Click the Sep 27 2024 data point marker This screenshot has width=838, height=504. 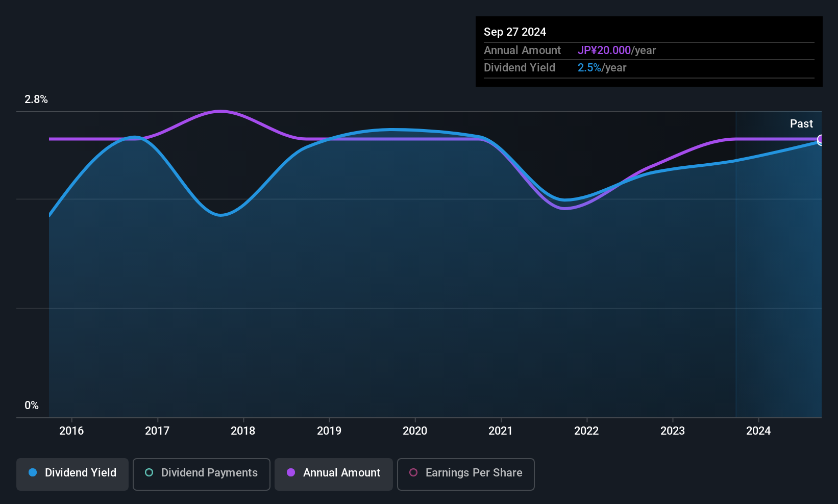click(x=821, y=140)
